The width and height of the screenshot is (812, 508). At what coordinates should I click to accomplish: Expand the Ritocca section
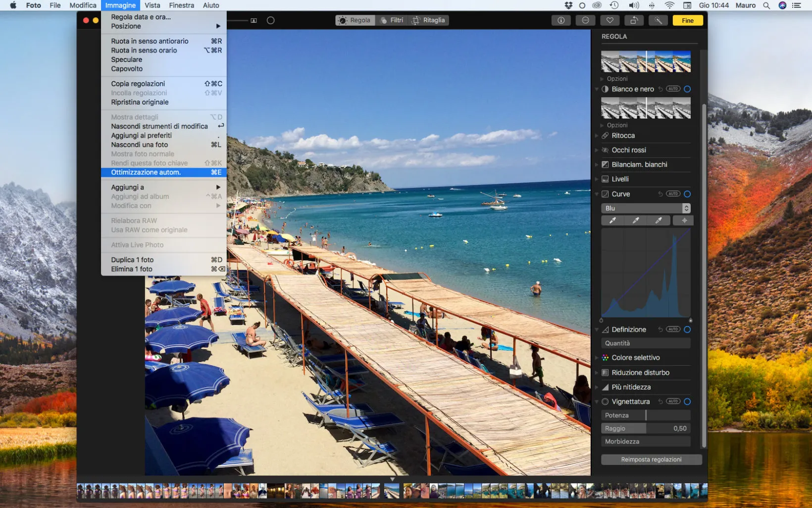(597, 135)
